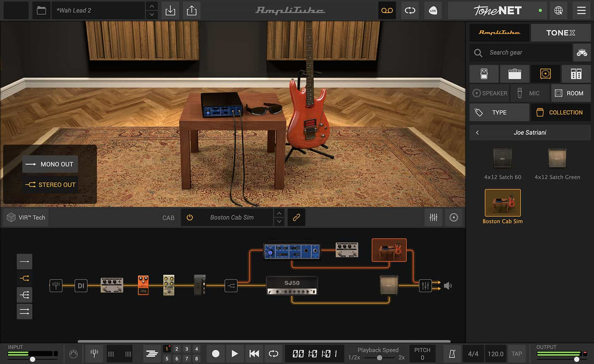Go to previous preset with up arrow

pos(152,6)
